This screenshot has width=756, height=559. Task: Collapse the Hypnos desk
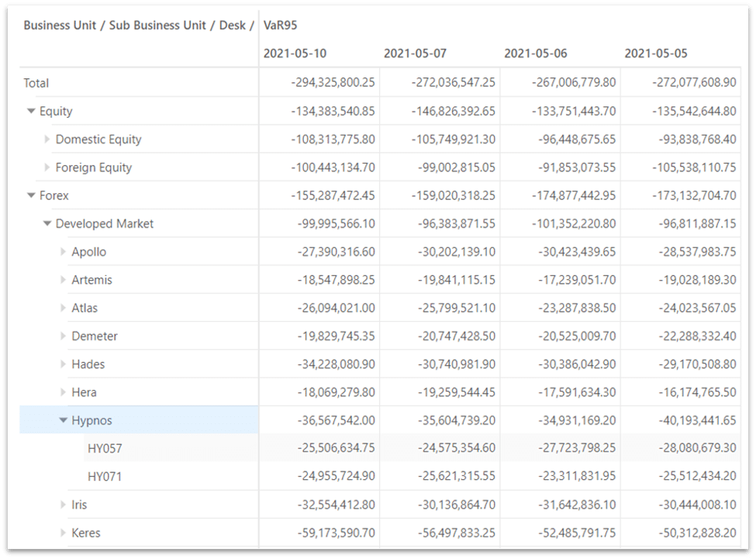pos(64,421)
